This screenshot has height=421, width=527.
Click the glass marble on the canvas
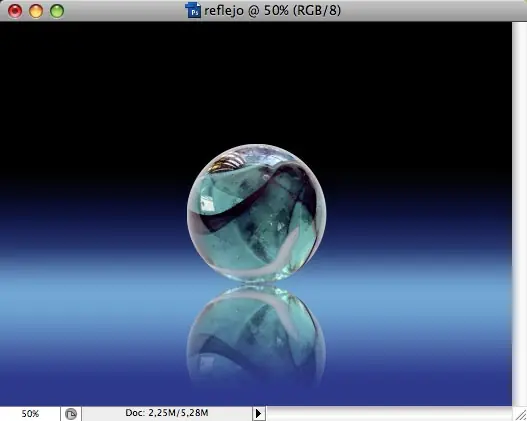(256, 213)
